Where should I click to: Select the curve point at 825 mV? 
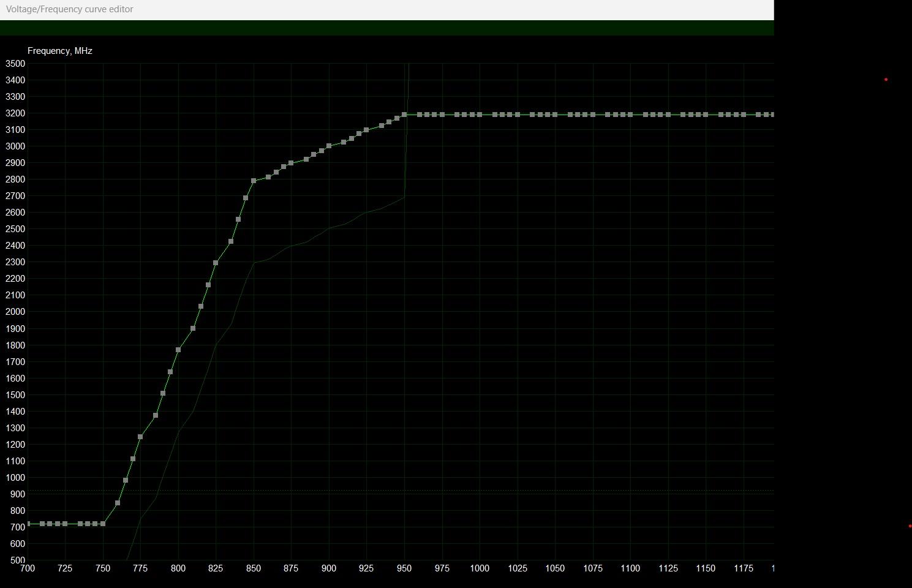[x=216, y=263]
